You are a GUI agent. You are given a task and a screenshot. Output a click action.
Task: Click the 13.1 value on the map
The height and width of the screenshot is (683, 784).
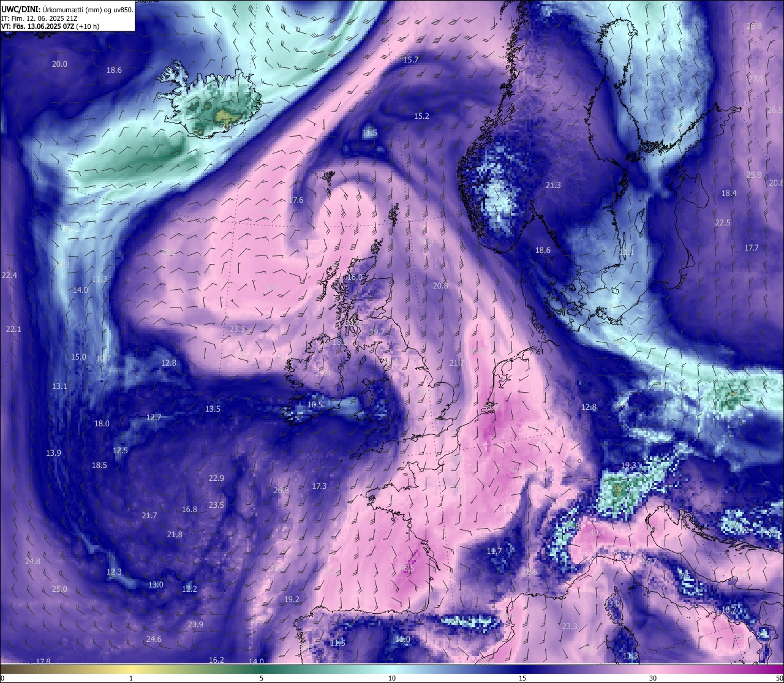pos(59,387)
